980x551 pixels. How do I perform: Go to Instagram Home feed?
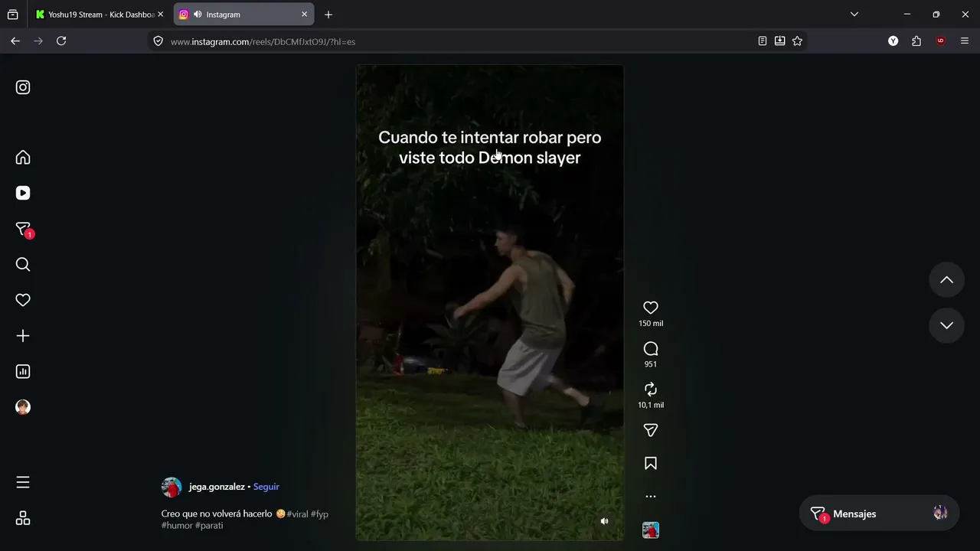(x=23, y=158)
